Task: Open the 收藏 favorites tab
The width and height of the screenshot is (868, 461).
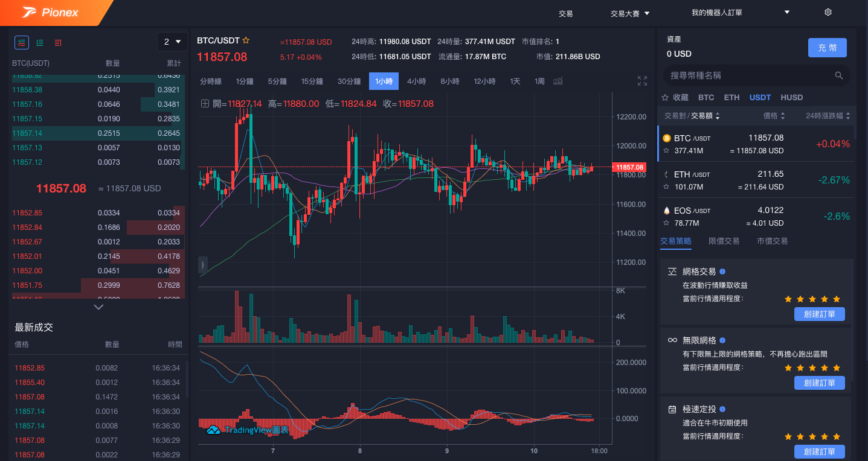Action: [675, 97]
